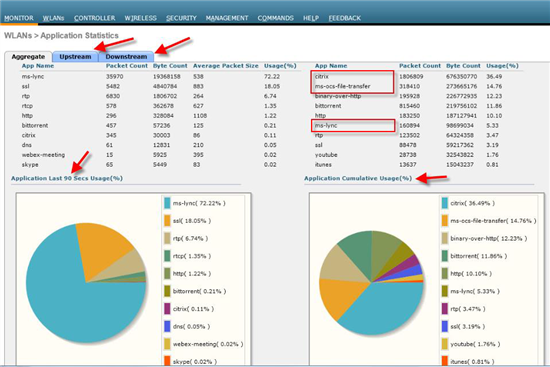Click the dns app name
Image resolution: width=550 pixels, height=367 pixels.
click(27, 145)
